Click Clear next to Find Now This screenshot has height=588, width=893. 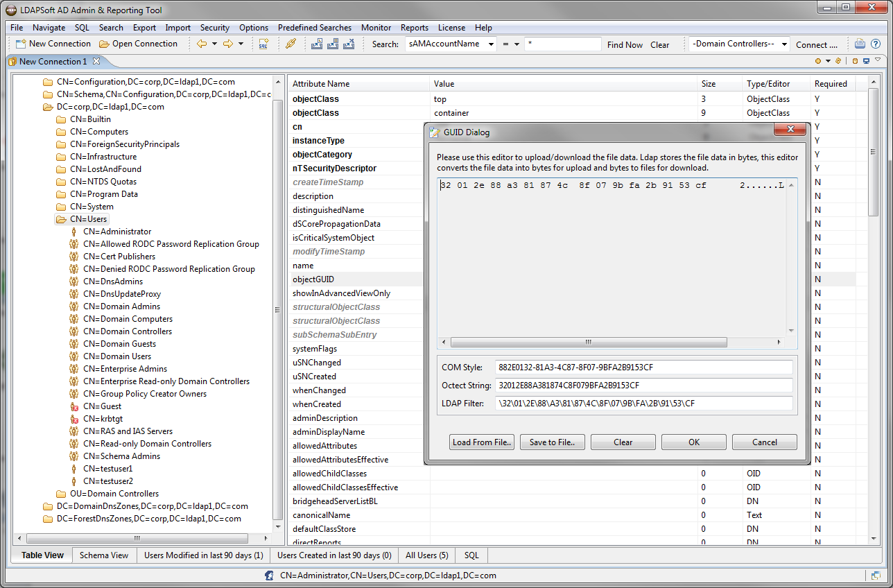pos(659,44)
